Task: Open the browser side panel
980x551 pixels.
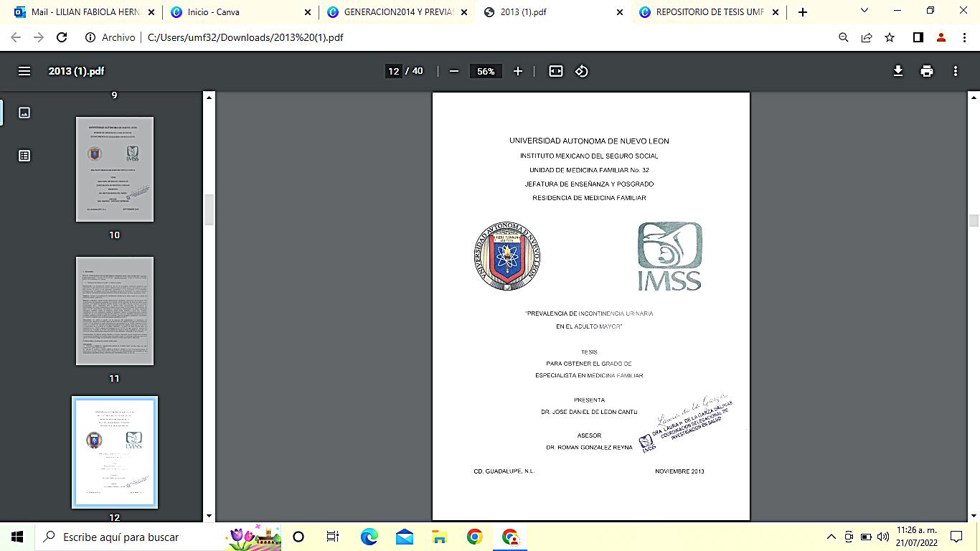Action: 918,37
